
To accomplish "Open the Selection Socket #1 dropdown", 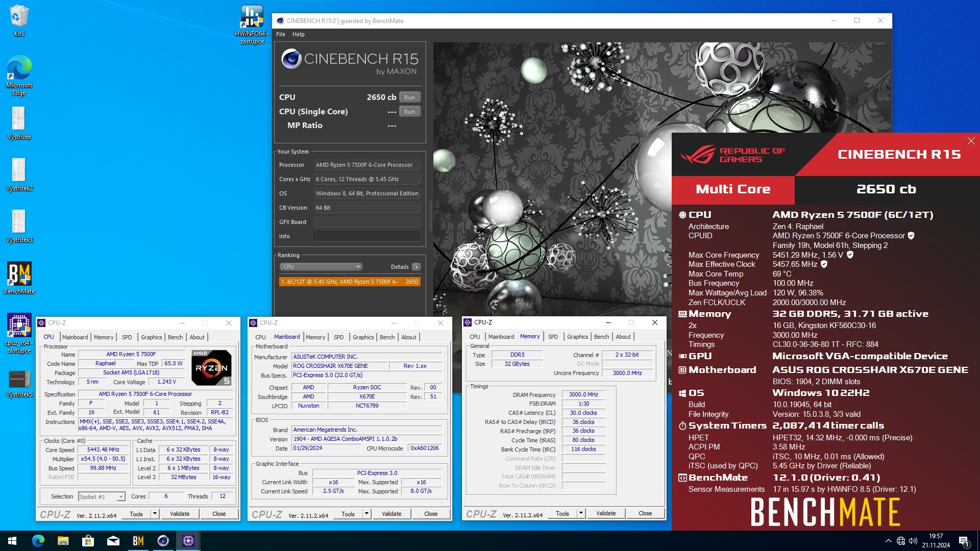I will pos(102,496).
